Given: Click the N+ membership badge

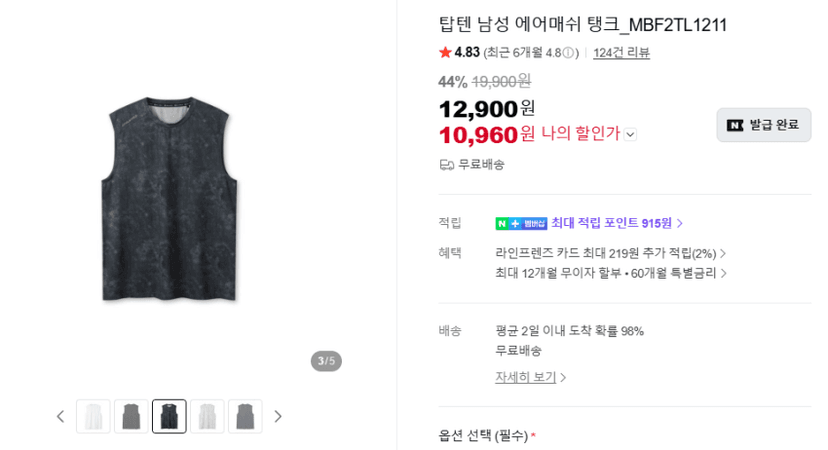Looking at the screenshot, I should (521, 223).
